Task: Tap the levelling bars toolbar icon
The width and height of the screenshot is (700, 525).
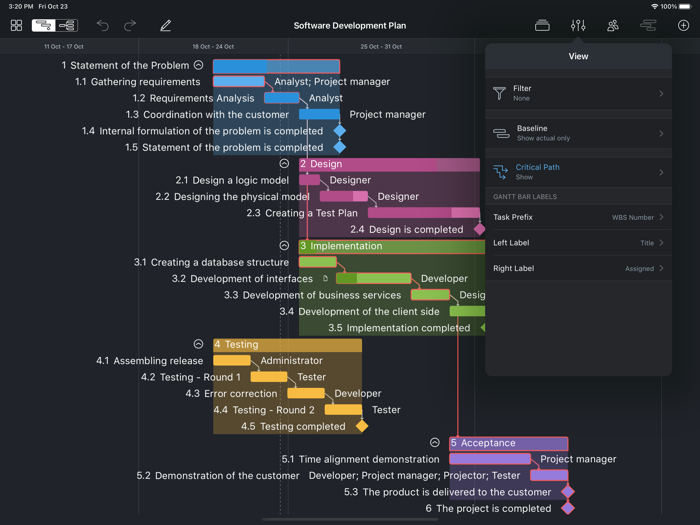Action: [x=648, y=25]
